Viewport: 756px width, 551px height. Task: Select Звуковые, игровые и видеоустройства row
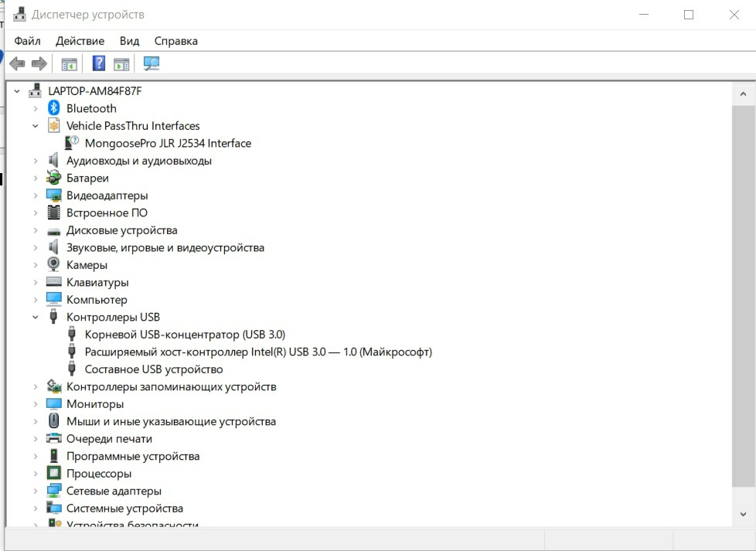click(x=165, y=247)
